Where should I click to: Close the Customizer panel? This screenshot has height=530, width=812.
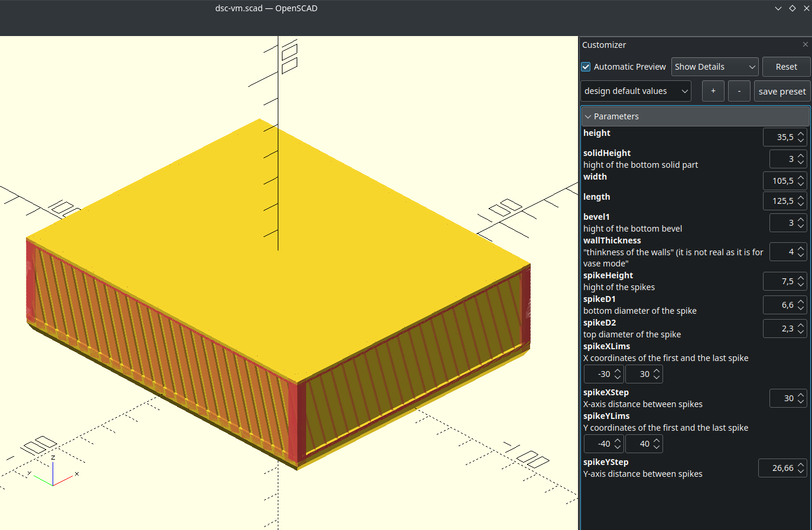pyautogui.click(x=805, y=44)
